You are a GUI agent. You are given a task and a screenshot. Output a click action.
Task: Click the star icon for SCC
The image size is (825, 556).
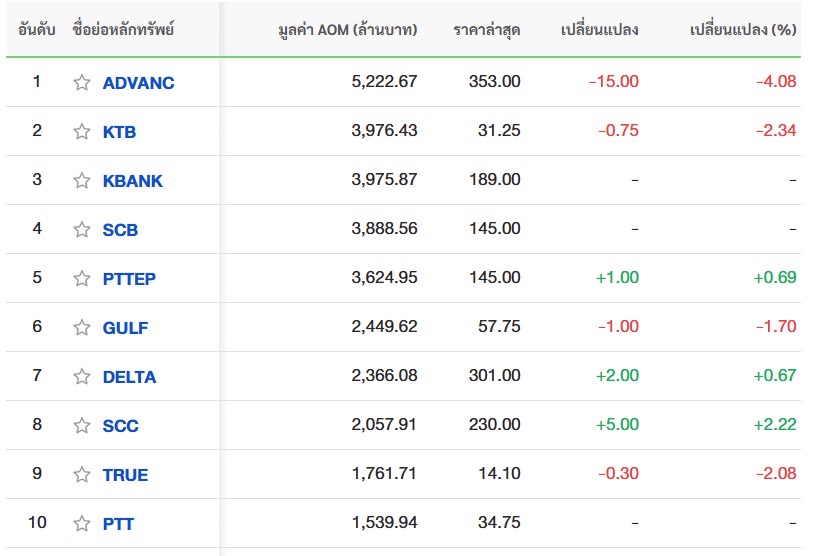[82, 426]
